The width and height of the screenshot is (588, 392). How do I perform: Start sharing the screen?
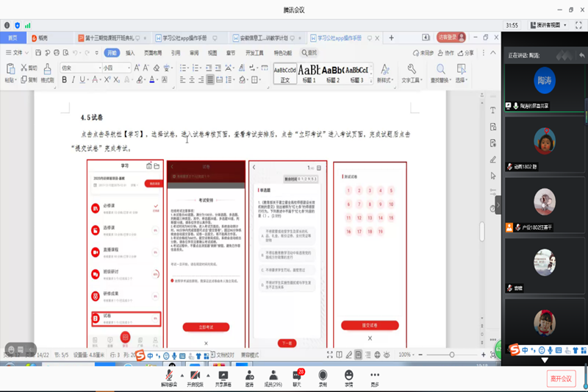223,378
